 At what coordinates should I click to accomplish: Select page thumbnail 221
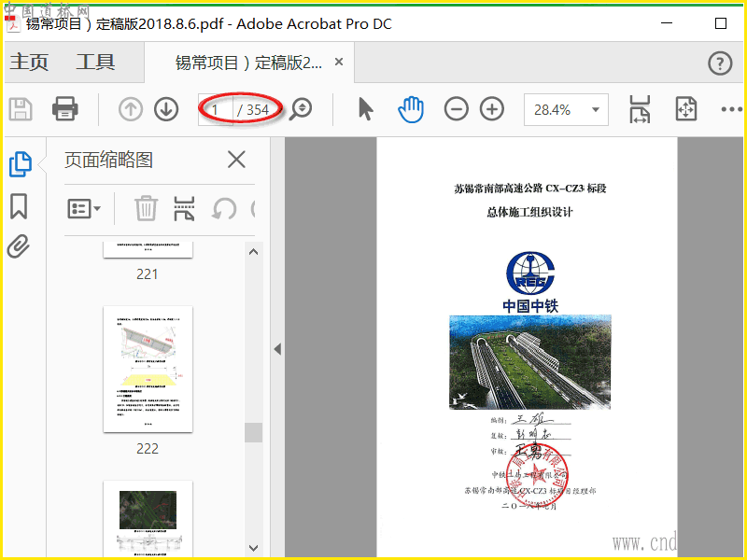148,249
